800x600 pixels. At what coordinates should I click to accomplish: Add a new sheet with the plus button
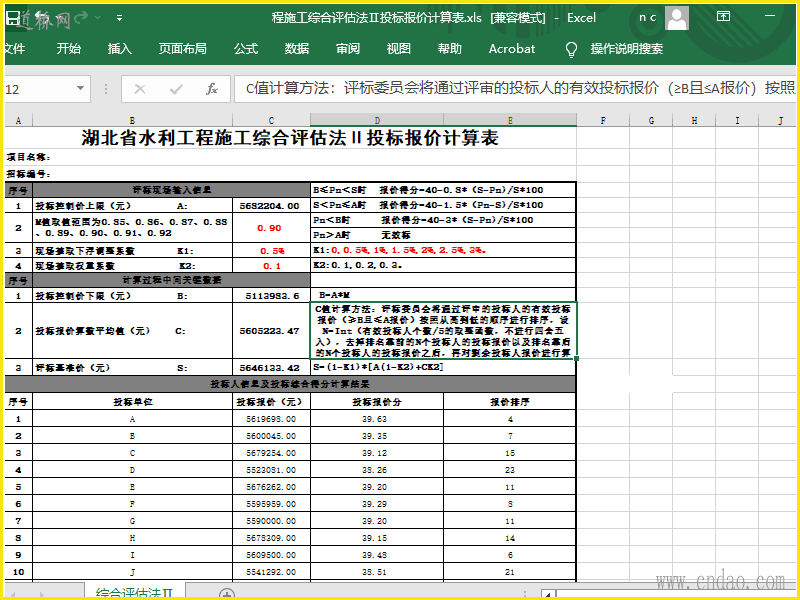click(227, 593)
